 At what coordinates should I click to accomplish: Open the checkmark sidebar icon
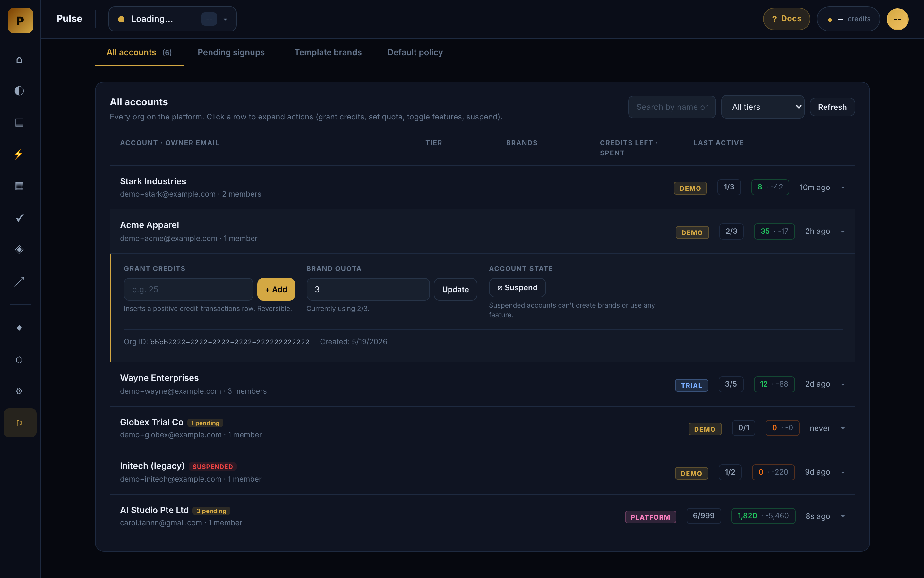[x=20, y=218]
